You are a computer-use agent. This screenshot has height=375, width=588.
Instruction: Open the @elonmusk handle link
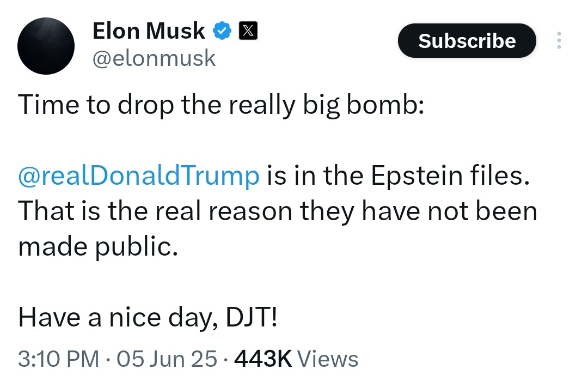pos(154,58)
